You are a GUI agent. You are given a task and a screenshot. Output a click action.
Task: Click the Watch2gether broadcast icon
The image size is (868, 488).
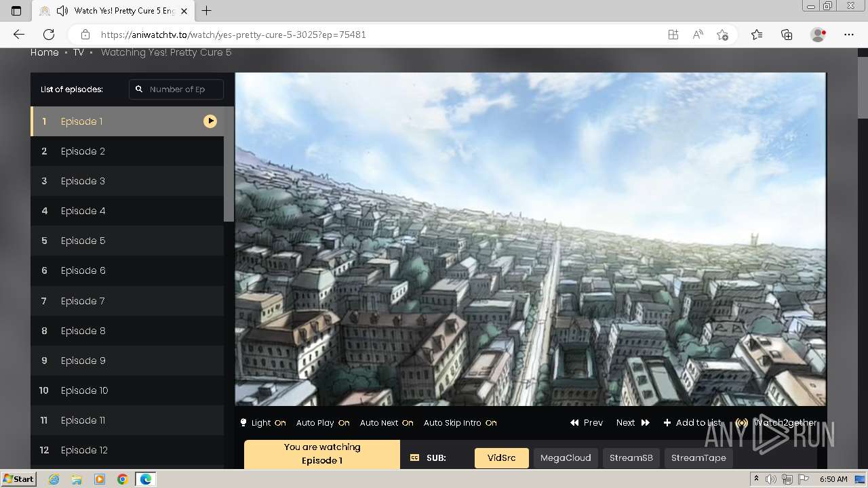[742, 423]
